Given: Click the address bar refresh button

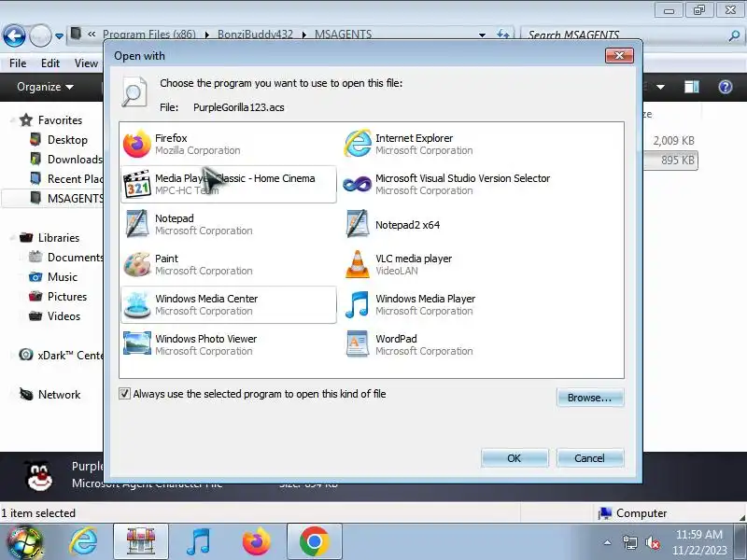Looking at the screenshot, I should tap(503, 35).
